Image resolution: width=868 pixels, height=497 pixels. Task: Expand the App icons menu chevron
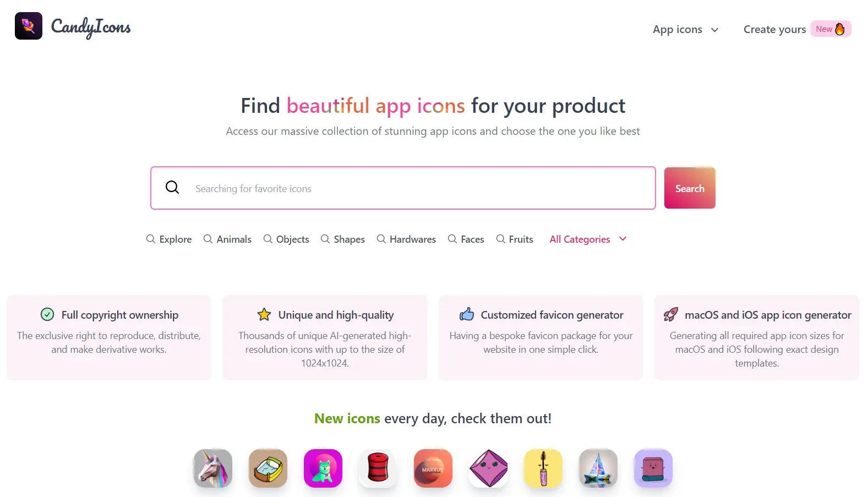click(714, 30)
